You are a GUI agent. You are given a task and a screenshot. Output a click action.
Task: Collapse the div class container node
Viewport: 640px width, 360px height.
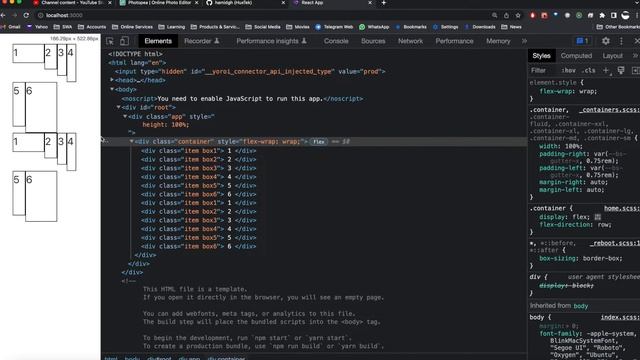pos(131,141)
